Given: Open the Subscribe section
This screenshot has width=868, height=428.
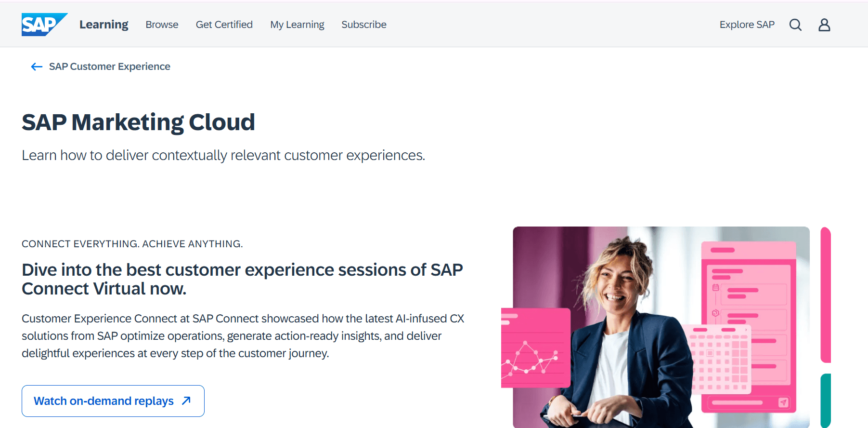Looking at the screenshot, I should point(363,24).
